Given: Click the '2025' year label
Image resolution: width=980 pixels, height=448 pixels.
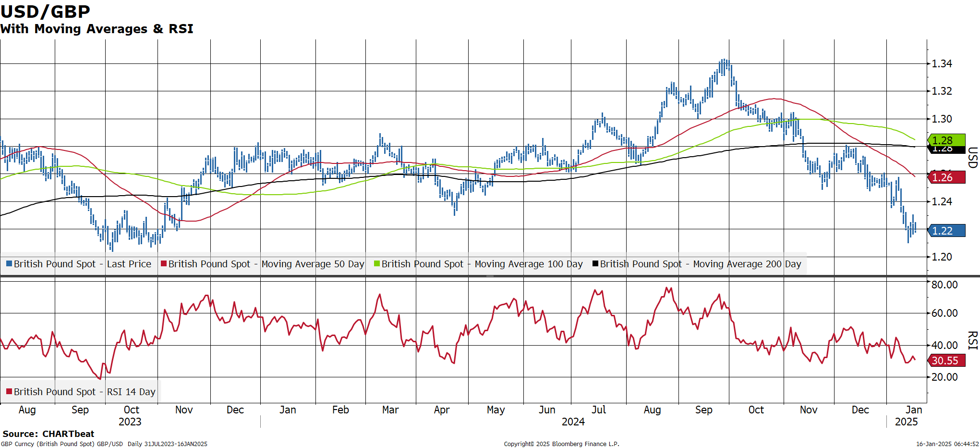Looking at the screenshot, I should coord(907,422).
